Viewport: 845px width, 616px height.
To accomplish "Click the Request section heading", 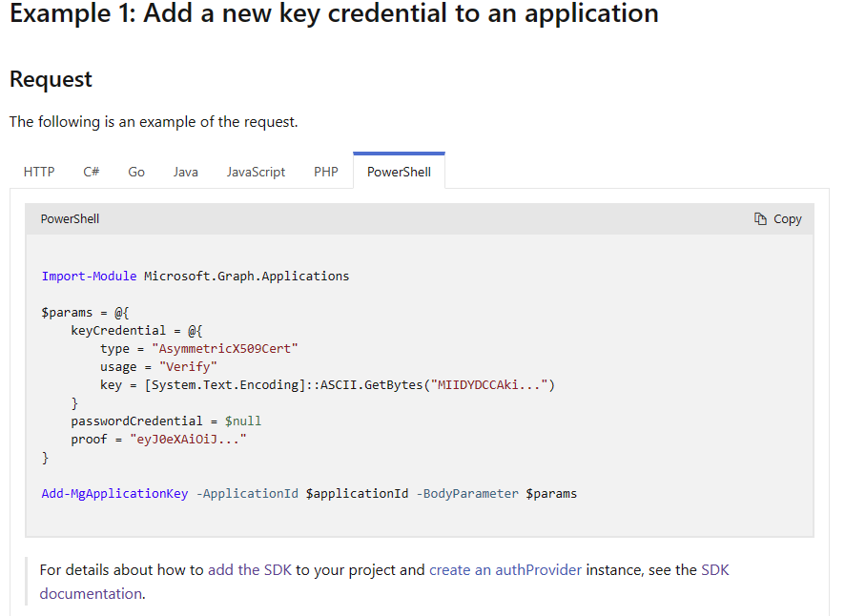I will click(x=51, y=80).
